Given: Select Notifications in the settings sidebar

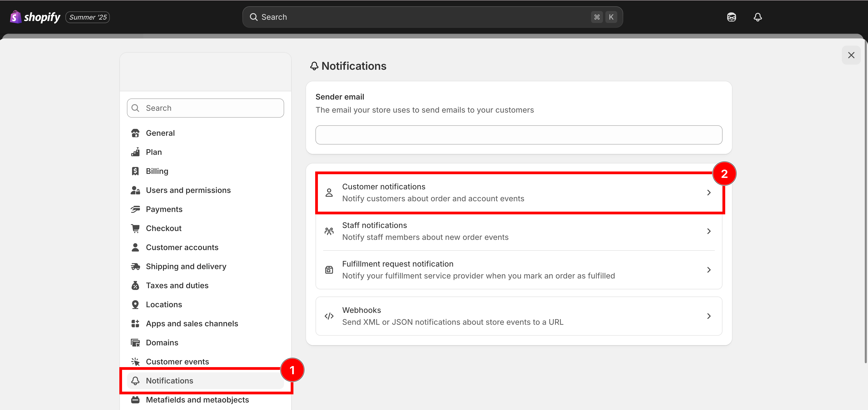Looking at the screenshot, I should (205, 381).
